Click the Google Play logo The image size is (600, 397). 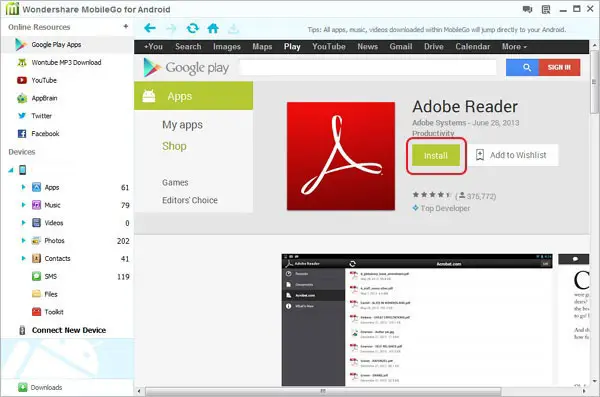pyautogui.click(x=186, y=68)
